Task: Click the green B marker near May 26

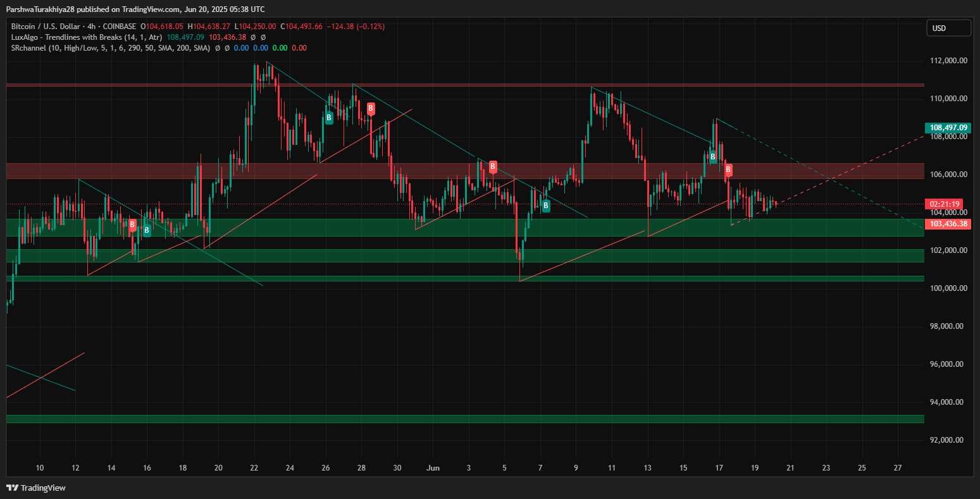Action: (329, 117)
